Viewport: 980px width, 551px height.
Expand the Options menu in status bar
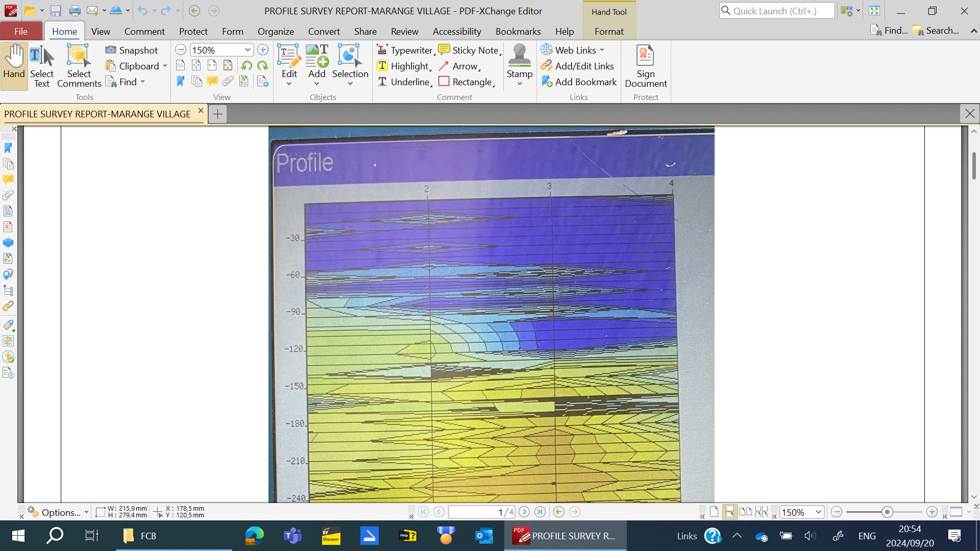point(61,512)
